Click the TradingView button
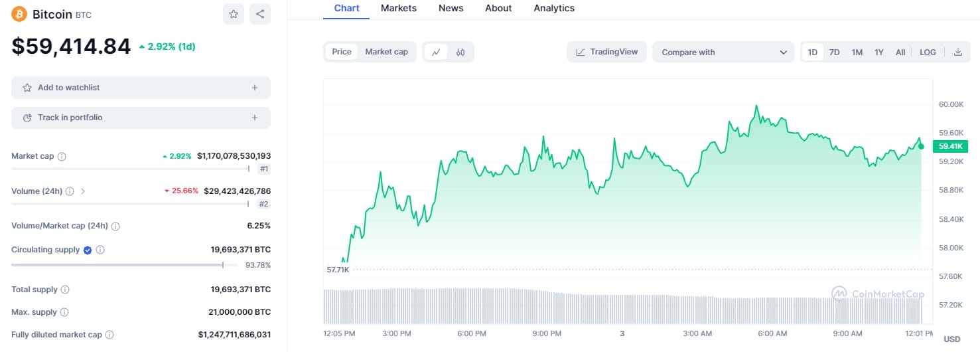This screenshot has height=352, width=980. (606, 52)
